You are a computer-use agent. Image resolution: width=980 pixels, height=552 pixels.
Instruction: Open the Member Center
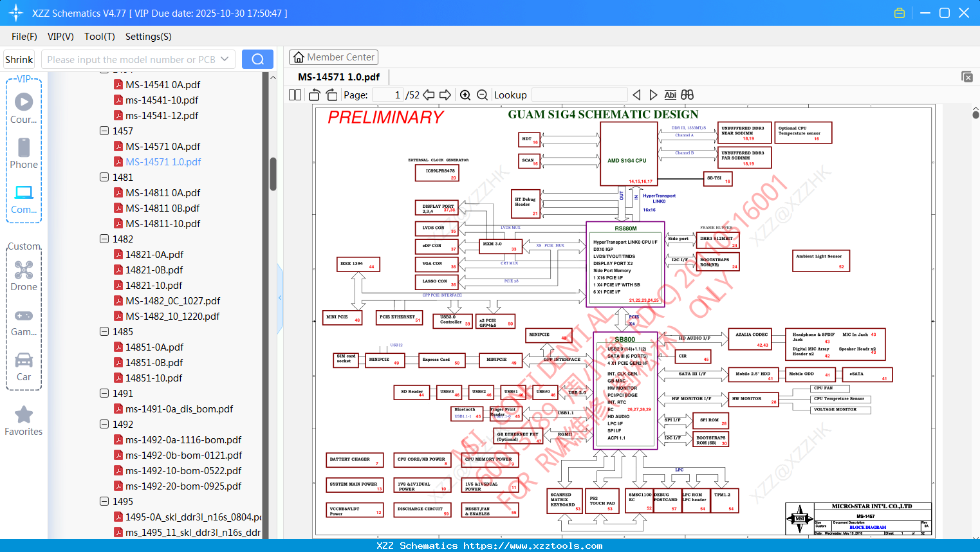coord(333,57)
